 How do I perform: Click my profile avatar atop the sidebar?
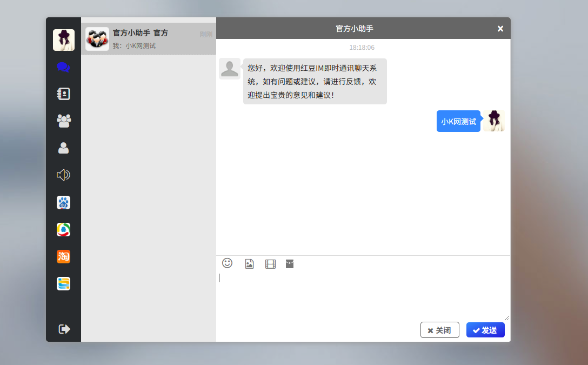tap(63, 40)
